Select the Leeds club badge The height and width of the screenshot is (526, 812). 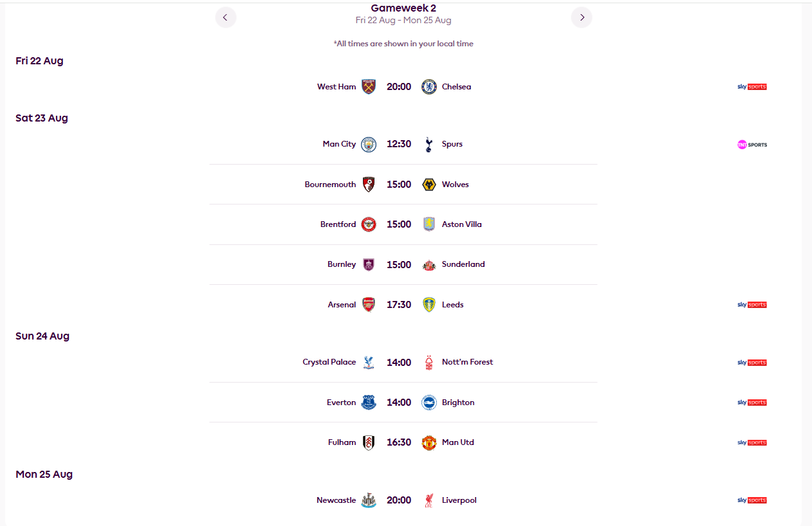pyautogui.click(x=429, y=305)
